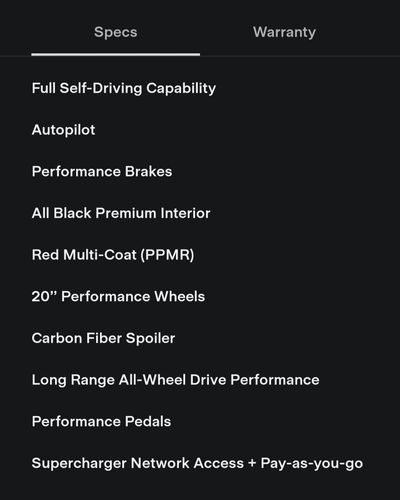400x500 pixels.
Task: Select Full Self-Driving Capability item
Action: tap(124, 88)
